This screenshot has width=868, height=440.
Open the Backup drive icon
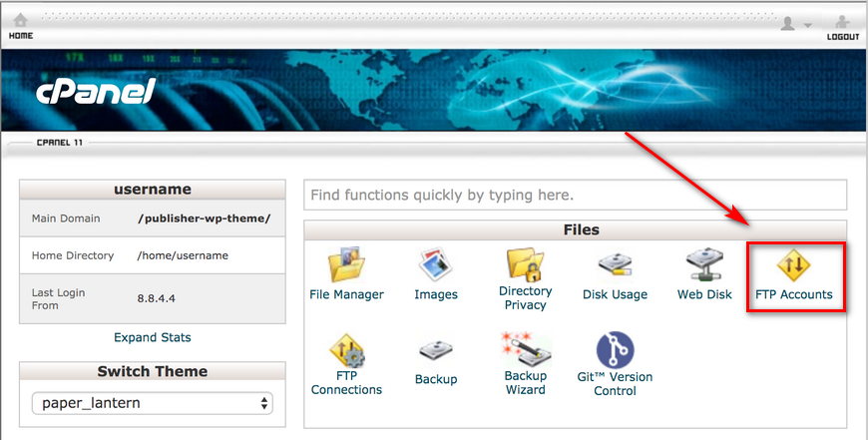[436, 351]
